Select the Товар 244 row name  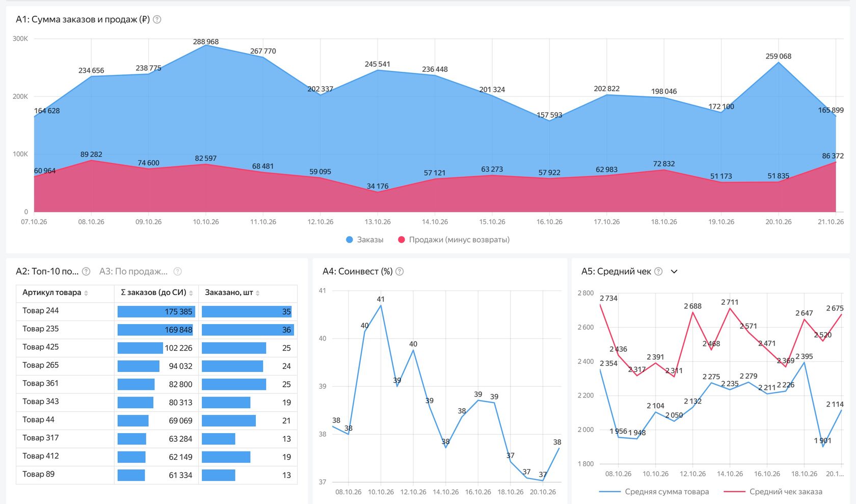[x=41, y=311]
